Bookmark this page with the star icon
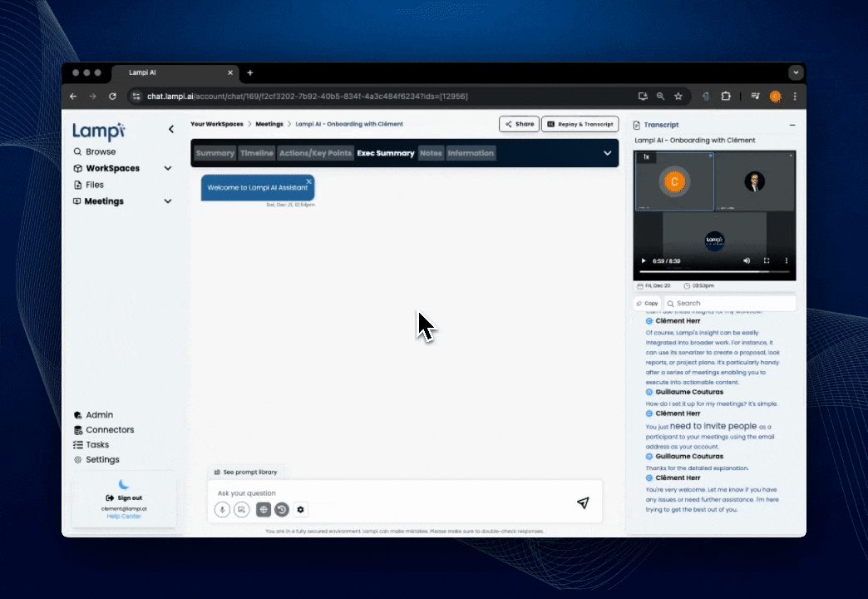868x599 pixels. (x=678, y=97)
